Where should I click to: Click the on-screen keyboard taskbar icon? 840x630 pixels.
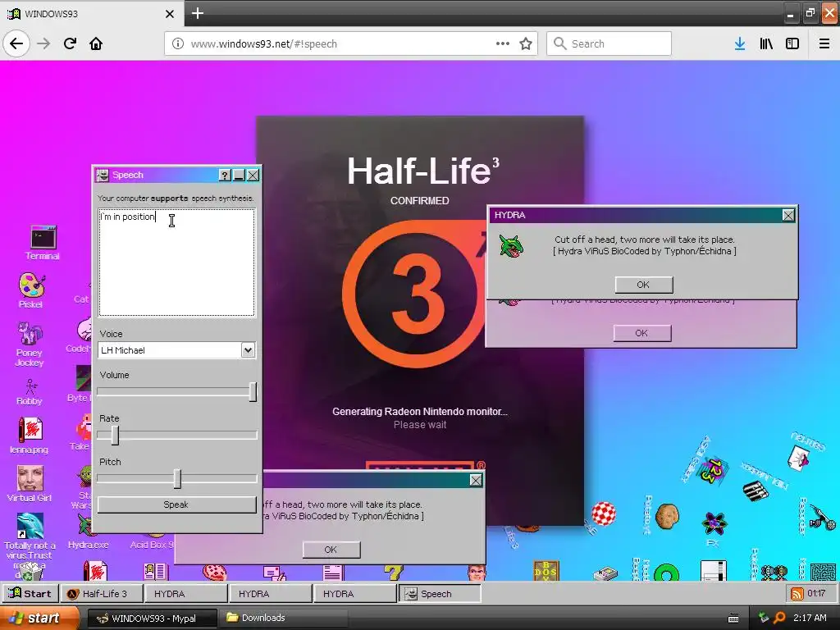[x=733, y=619]
